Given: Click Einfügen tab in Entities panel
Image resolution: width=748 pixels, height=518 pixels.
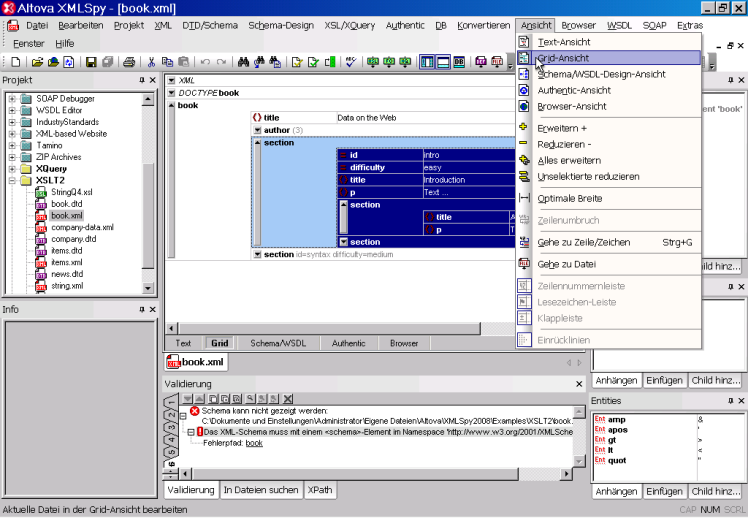Looking at the screenshot, I should tap(665, 491).
